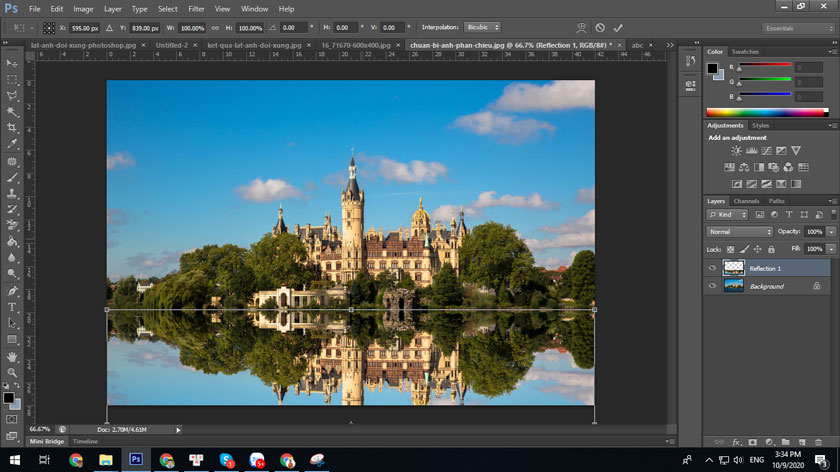The image size is (840, 472).
Task: Toggle layer filtering switch
Action: [834, 214]
